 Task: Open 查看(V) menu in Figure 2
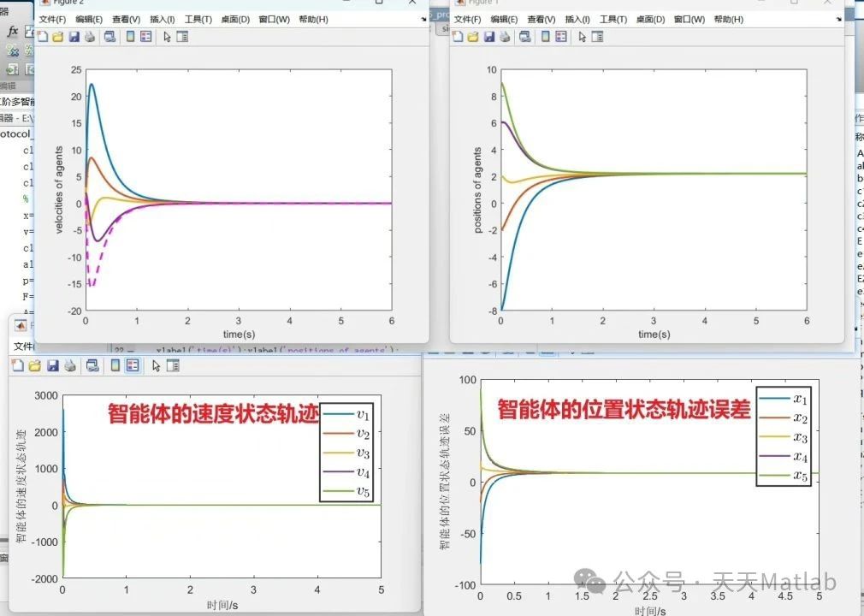coord(126,20)
